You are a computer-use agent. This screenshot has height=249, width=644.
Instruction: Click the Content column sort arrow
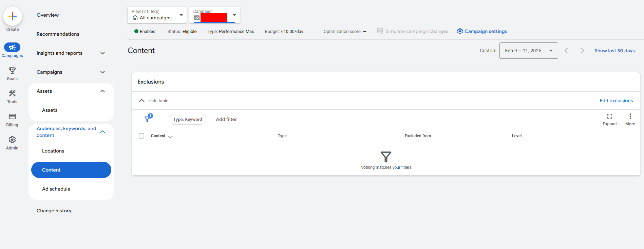(170, 136)
